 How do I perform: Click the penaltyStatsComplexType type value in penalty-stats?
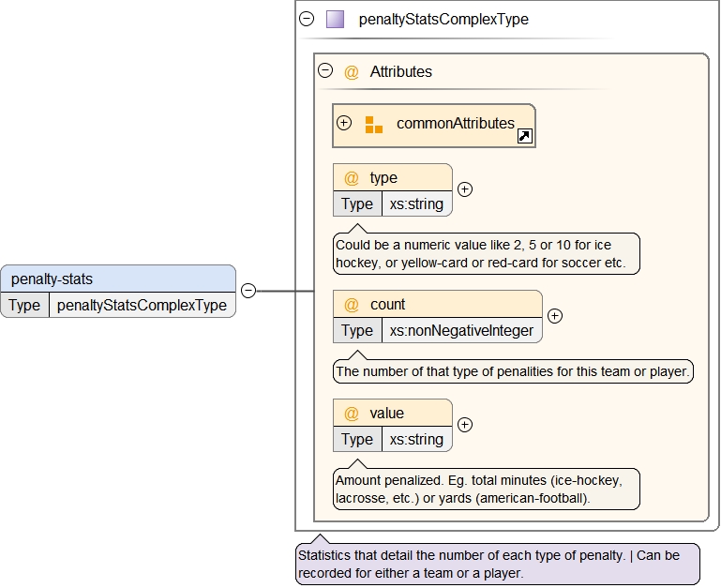coord(142,305)
